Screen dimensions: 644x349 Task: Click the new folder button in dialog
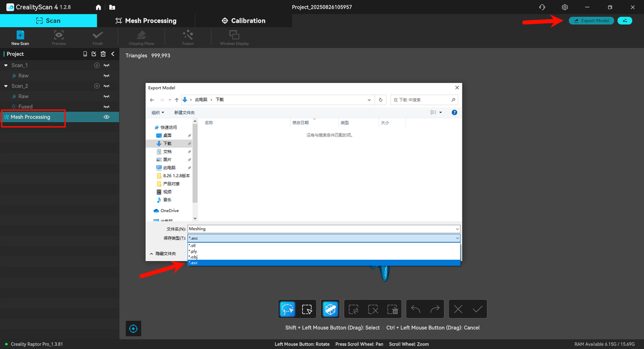(184, 113)
